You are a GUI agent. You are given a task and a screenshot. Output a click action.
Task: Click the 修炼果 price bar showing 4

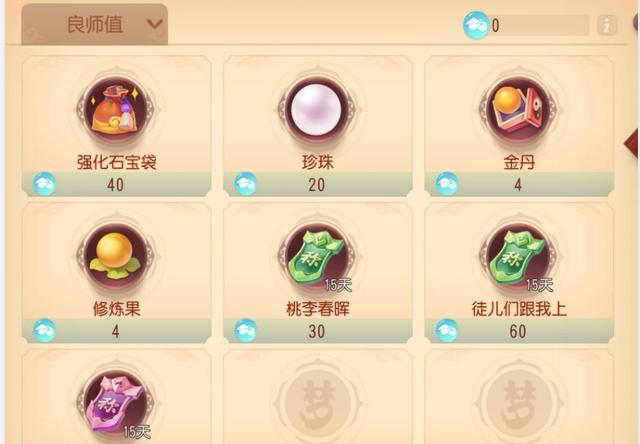(x=116, y=331)
